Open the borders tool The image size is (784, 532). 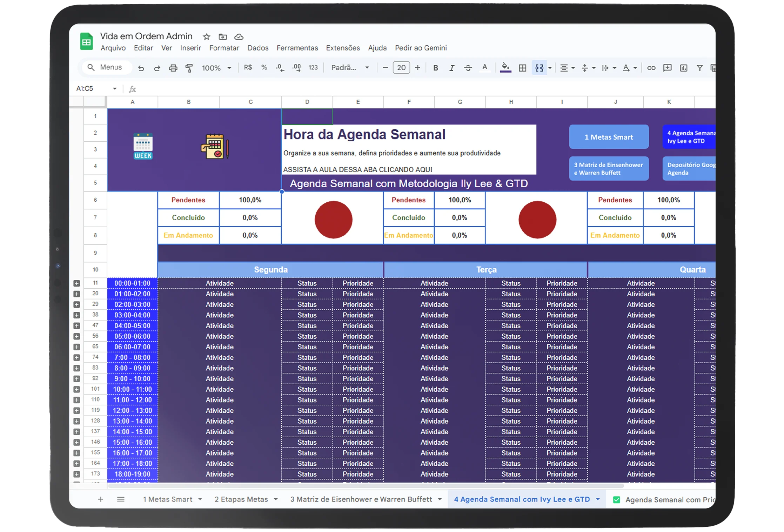click(522, 68)
